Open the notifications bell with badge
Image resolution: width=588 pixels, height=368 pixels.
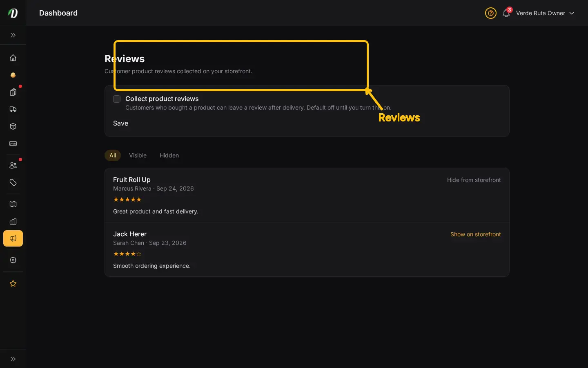coord(506,13)
